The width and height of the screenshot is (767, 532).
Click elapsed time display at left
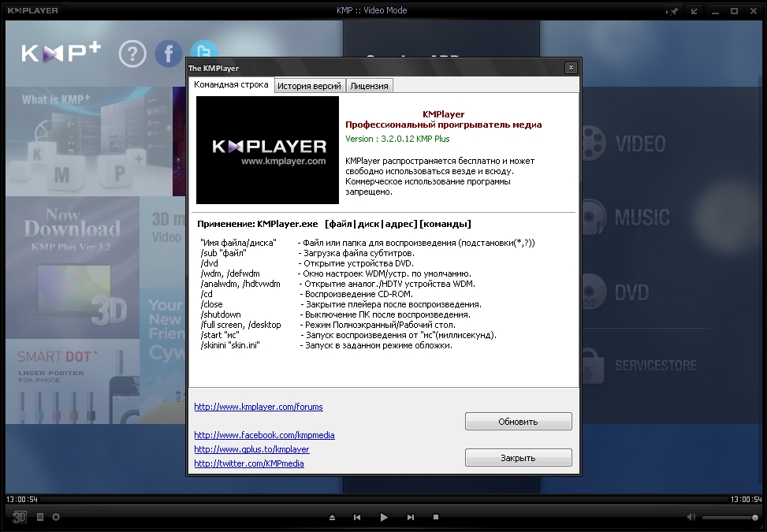coord(22,499)
